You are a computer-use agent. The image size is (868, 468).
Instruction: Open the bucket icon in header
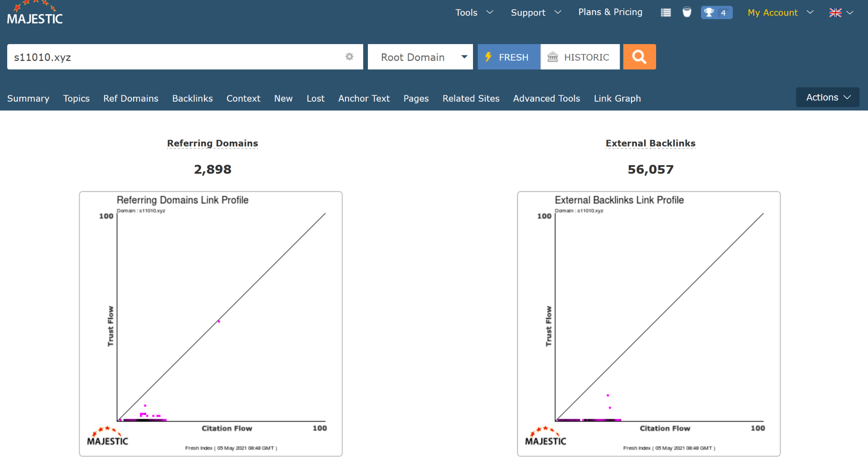(687, 12)
